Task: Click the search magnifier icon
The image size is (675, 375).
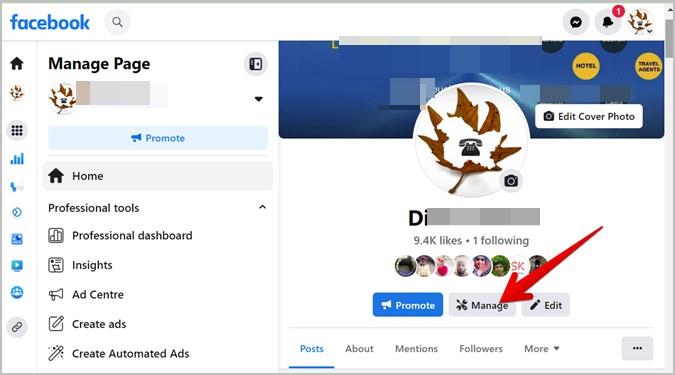Action: [117, 22]
